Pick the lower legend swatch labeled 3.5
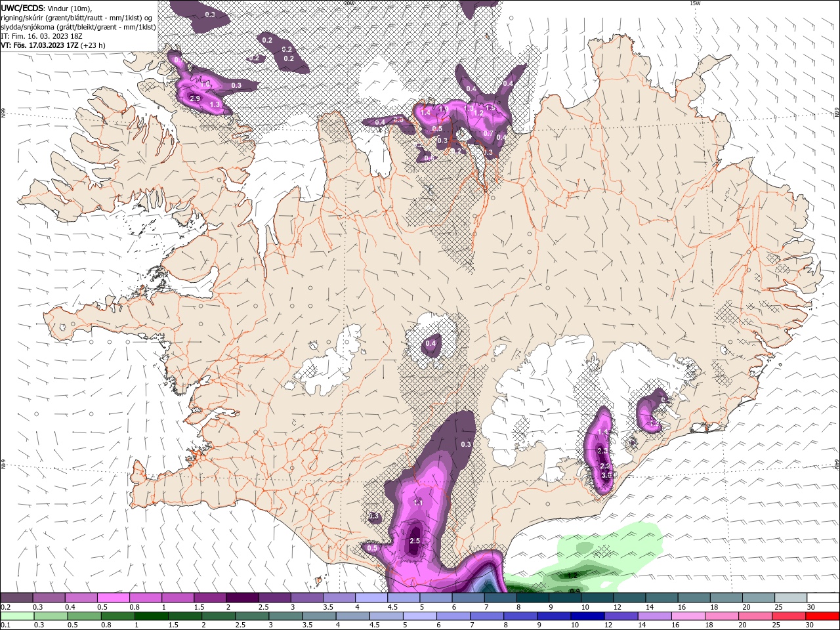 (x=319, y=616)
